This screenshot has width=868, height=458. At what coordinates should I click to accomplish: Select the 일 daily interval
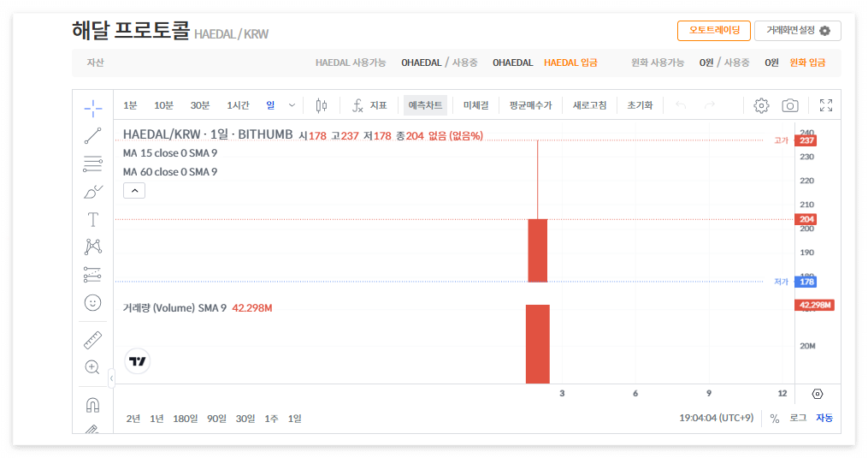pos(270,105)
